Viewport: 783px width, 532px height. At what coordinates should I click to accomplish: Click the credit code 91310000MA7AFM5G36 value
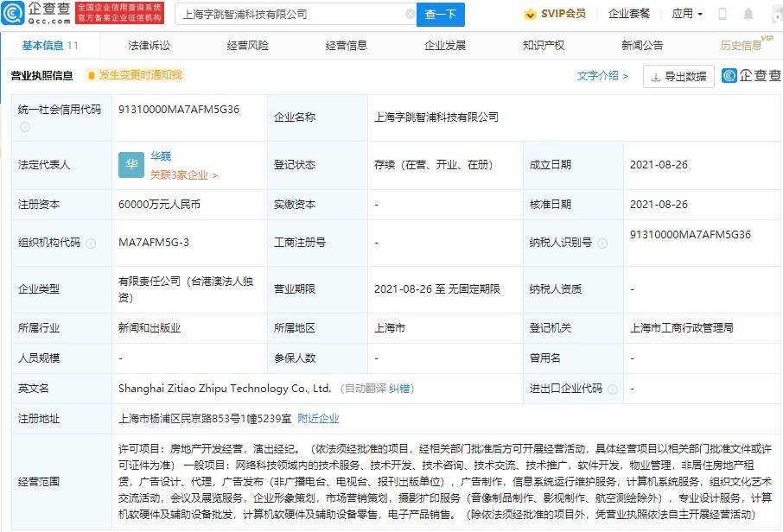point(179,110)
